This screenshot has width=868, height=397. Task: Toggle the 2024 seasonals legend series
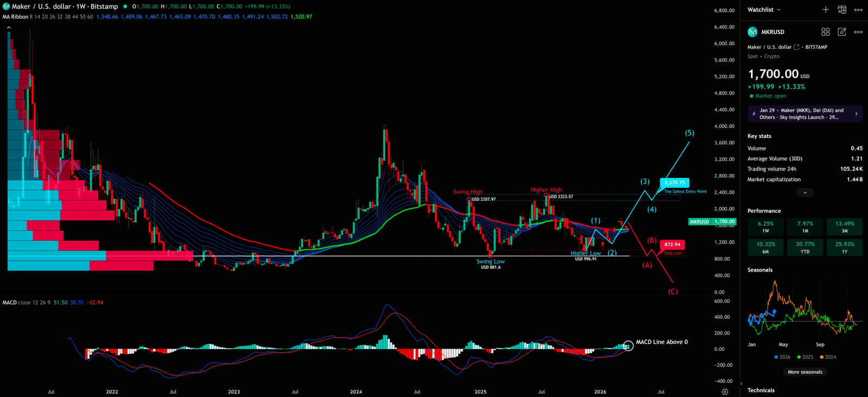(x=828, y=357)
